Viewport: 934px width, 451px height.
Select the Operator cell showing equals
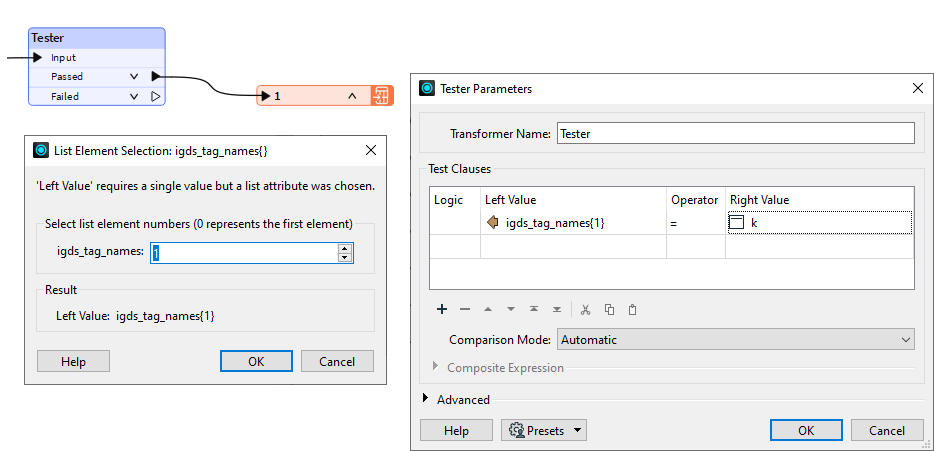coord(695,223)
